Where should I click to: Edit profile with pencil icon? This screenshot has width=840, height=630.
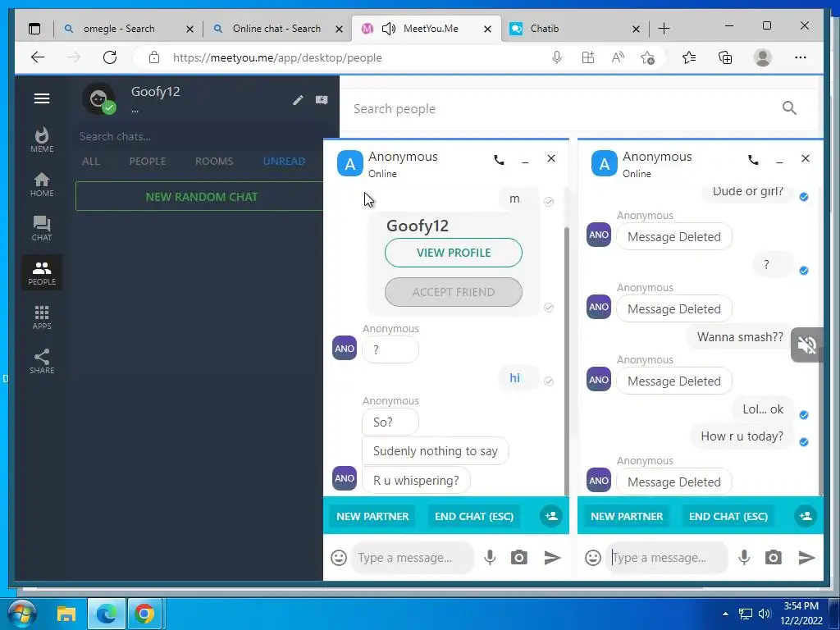(298, 99)
